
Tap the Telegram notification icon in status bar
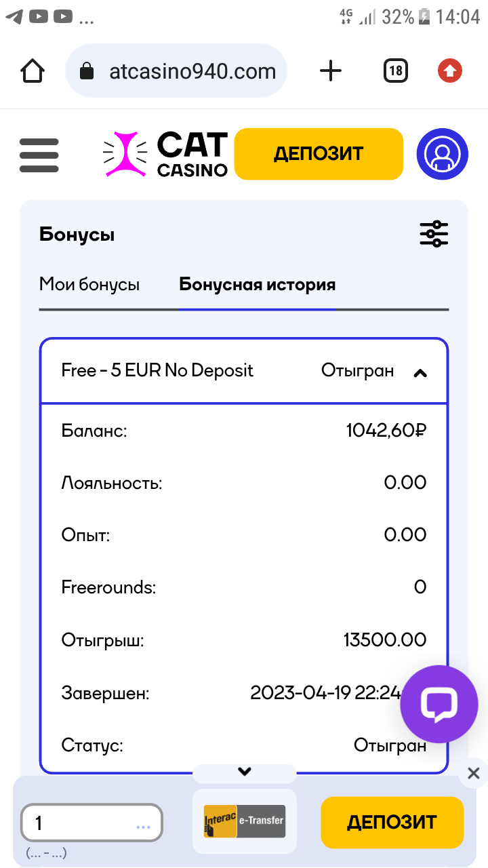coord(14,16)
